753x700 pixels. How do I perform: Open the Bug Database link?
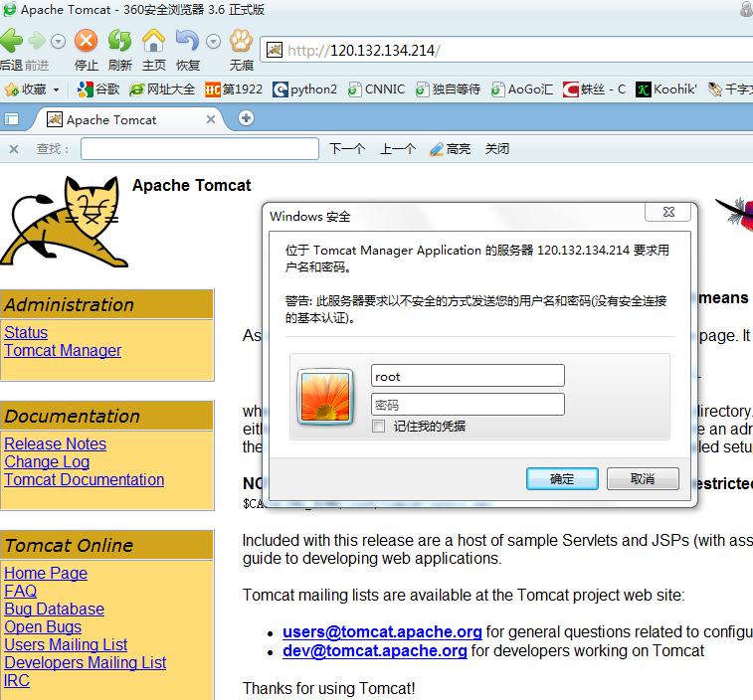click(55, 609)
